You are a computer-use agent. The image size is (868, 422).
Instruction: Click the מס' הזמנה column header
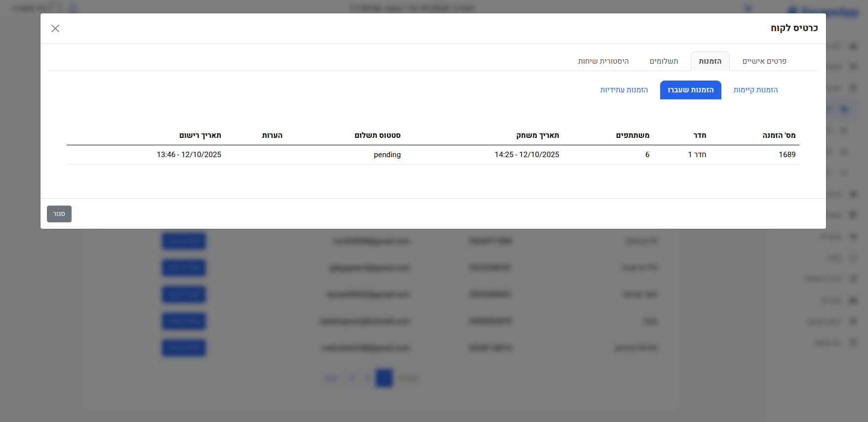point(779,135)
